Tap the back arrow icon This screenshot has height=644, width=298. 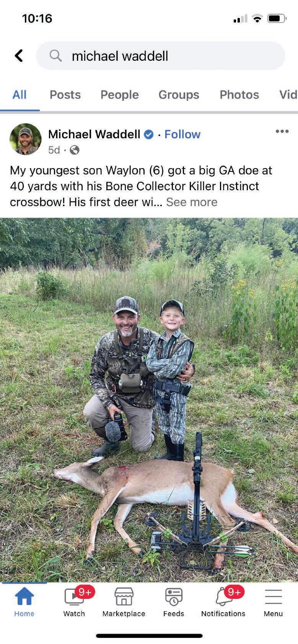tap(19, 56)
